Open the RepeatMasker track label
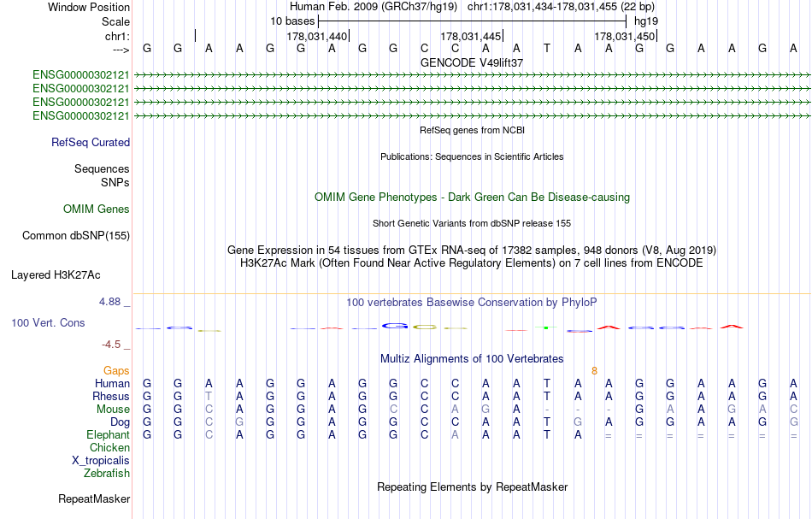 click(94, 498)
